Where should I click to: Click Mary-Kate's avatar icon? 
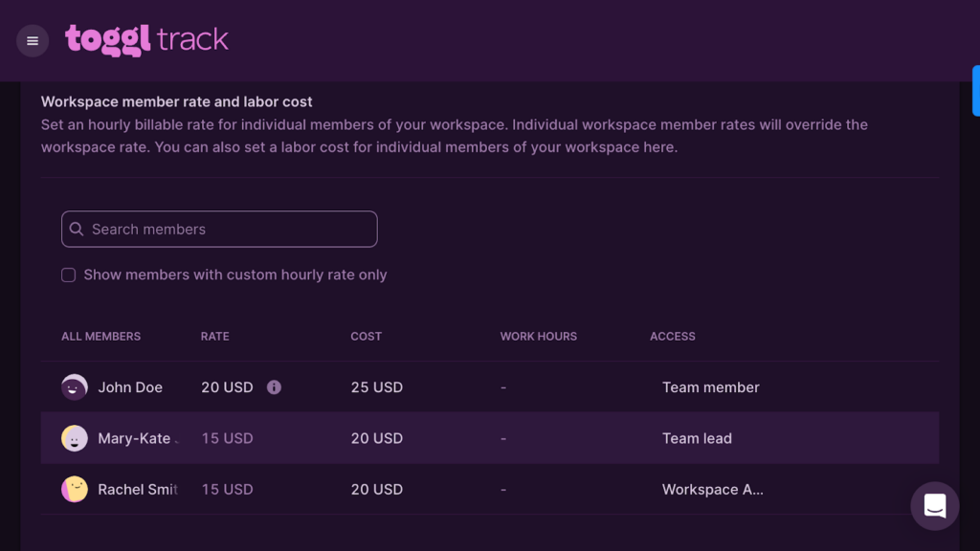tap(75, 438)
